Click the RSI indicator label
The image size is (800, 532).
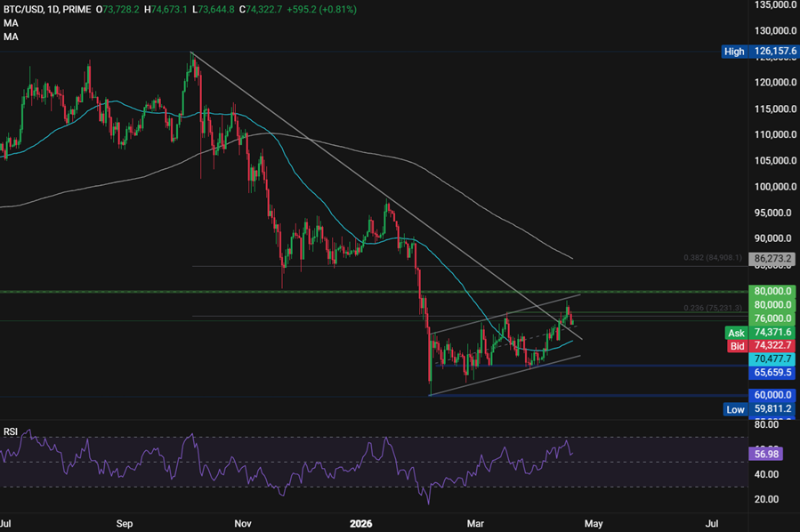click(x=11, y=433)
